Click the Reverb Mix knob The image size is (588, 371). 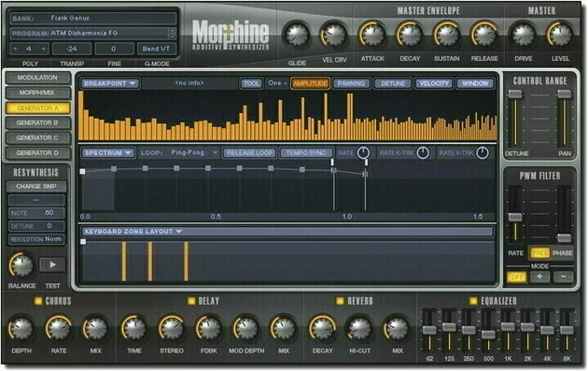click(397, 328)
